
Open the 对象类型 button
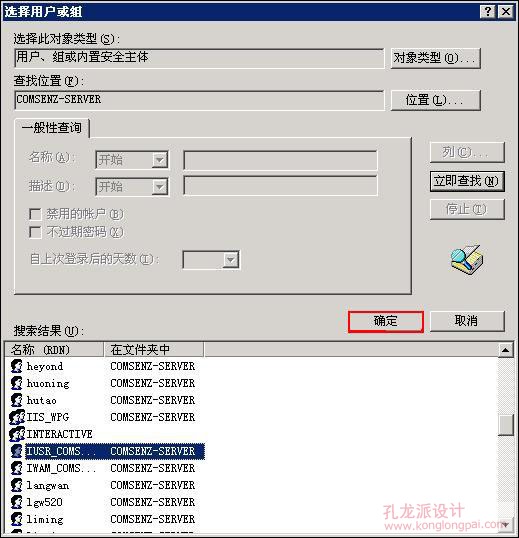click(435, 58)
